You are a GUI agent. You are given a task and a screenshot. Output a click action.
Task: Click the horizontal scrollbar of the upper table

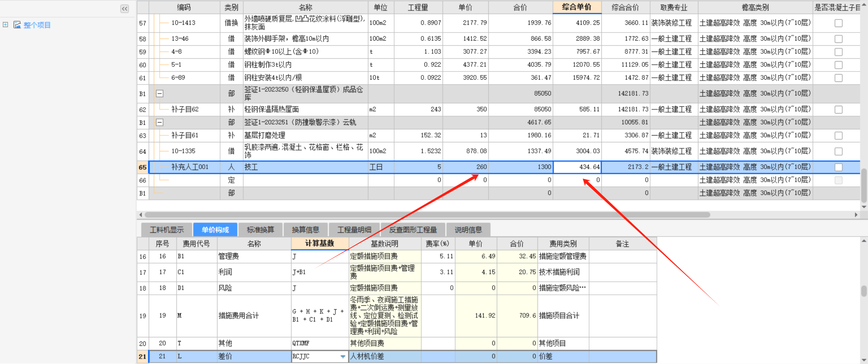[x=427, y=215]
